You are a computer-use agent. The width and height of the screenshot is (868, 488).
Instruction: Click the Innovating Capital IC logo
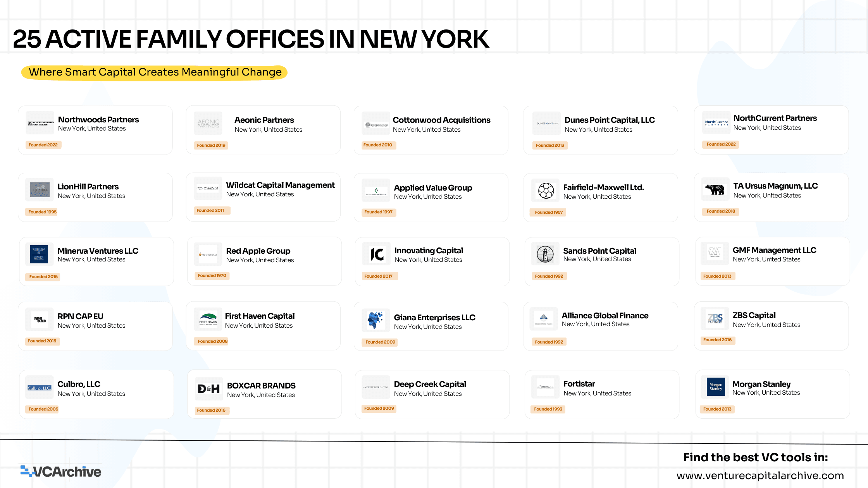377,254
